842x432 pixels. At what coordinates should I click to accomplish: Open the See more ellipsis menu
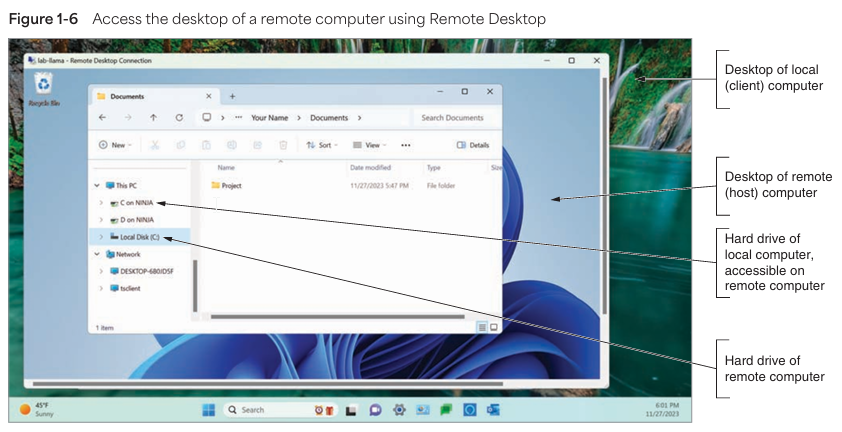point(405,145)
